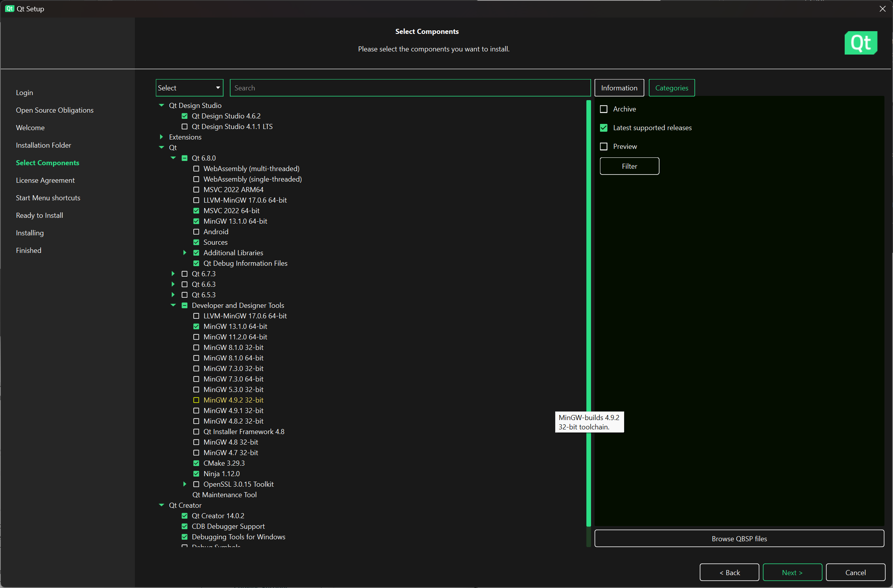Enable the Preview category checkbox
The height and width of the screenshot is (588, 893).
click(x=604, y=147)
